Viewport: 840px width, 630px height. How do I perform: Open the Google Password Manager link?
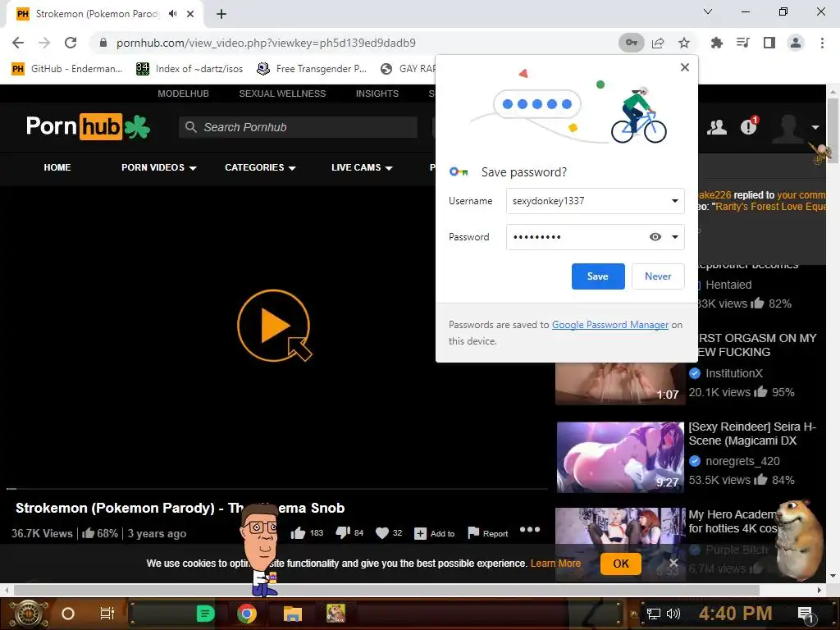(x=610, y=325)
